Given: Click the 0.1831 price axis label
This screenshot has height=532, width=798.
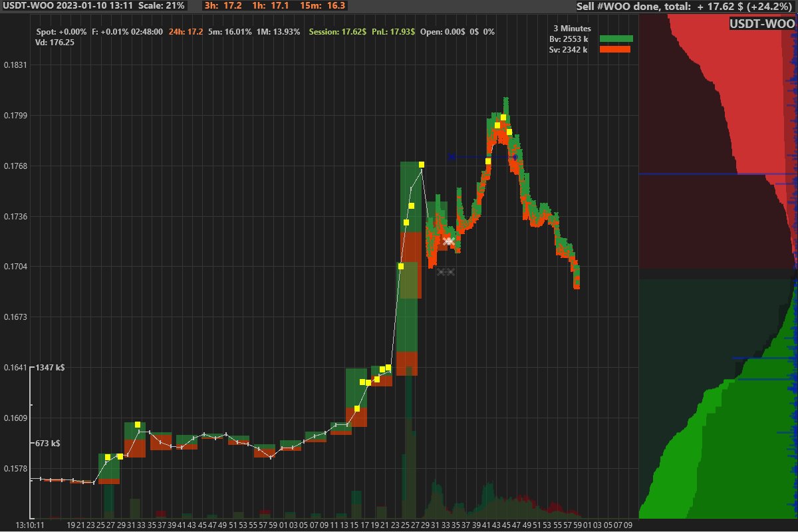Looking at the screenshot, I should click(x=15, y=65).
